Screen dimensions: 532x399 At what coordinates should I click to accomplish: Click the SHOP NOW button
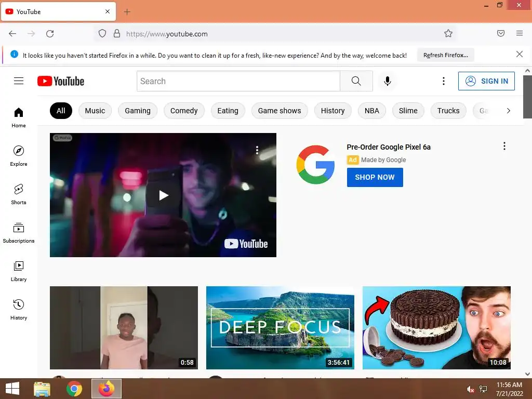coord(375,177)
